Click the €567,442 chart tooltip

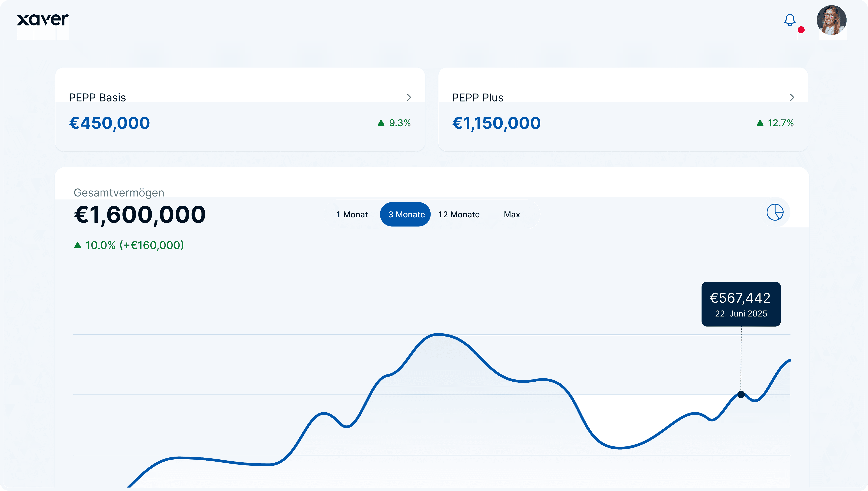click(x=741, y=304)
